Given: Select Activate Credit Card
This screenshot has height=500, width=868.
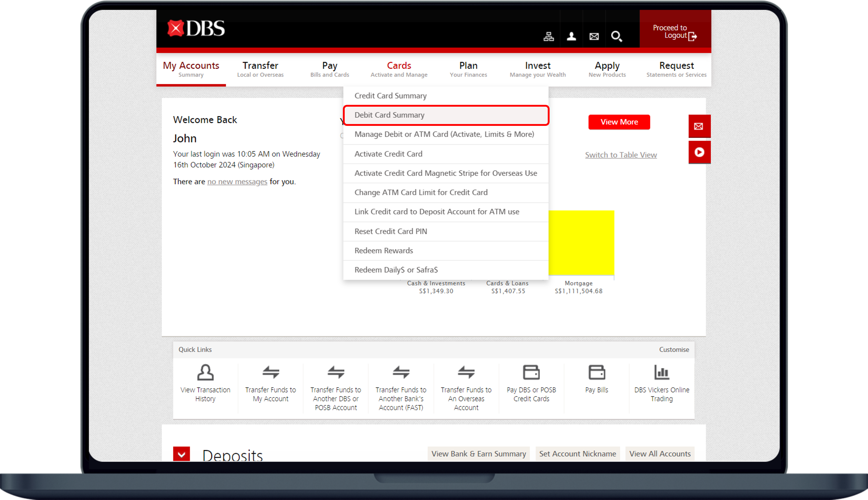Looking at the screenshot, I should (x=446, y=154).
